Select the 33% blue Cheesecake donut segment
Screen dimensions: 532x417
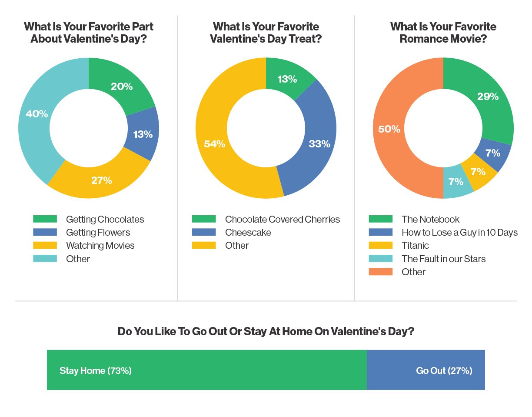(x=319, y=144)
